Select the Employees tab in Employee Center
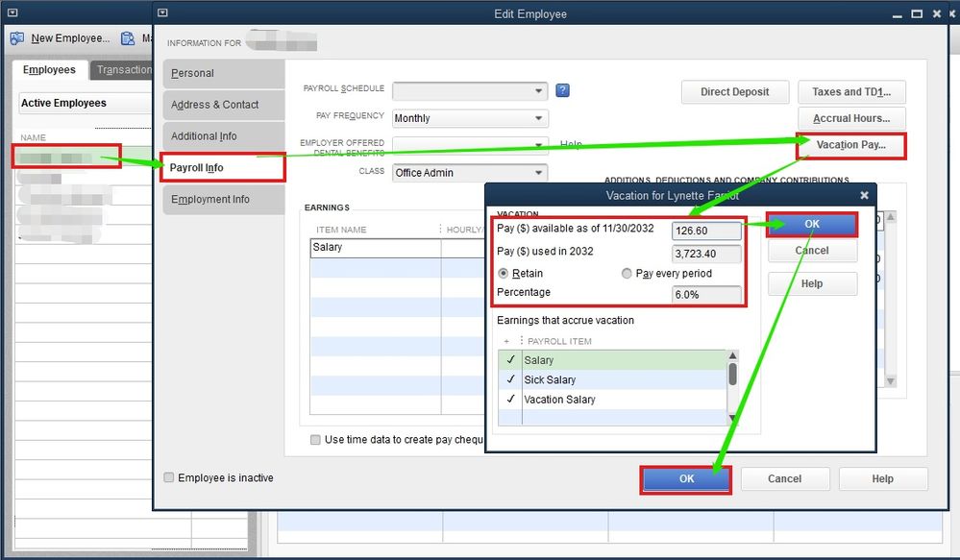 coord(49,70)
